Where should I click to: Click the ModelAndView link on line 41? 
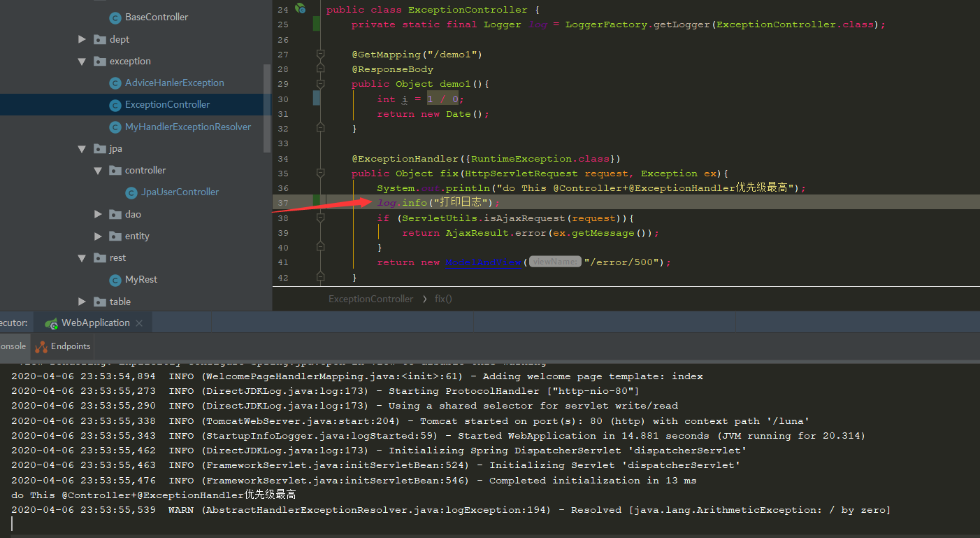pyautogui.click(x=484, y=262)
